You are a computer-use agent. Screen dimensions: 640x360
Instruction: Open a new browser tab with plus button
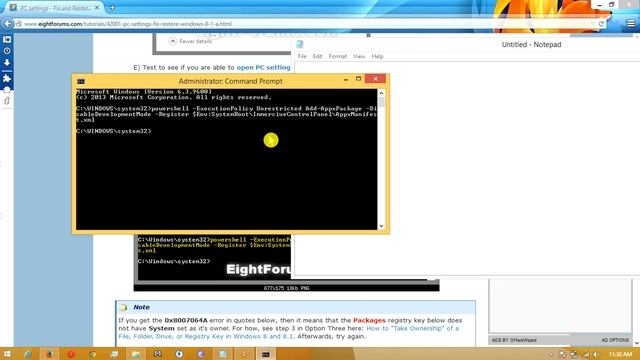(112, 7)
